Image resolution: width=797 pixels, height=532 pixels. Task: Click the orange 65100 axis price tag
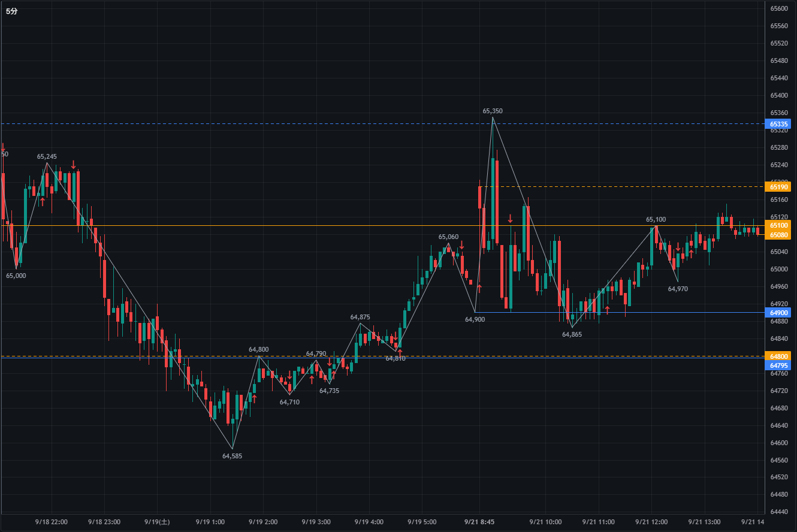point(779,225)
